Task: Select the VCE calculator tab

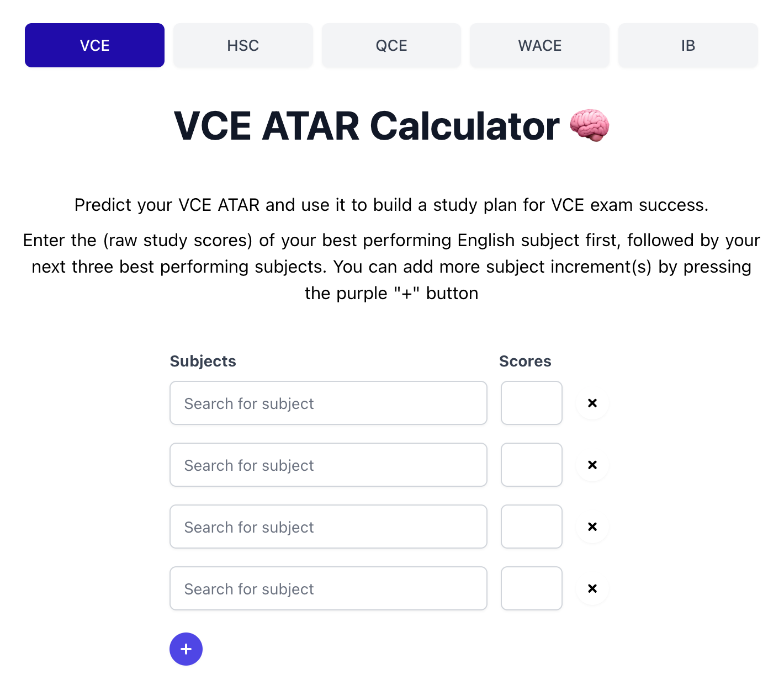Action: (94, 45)
